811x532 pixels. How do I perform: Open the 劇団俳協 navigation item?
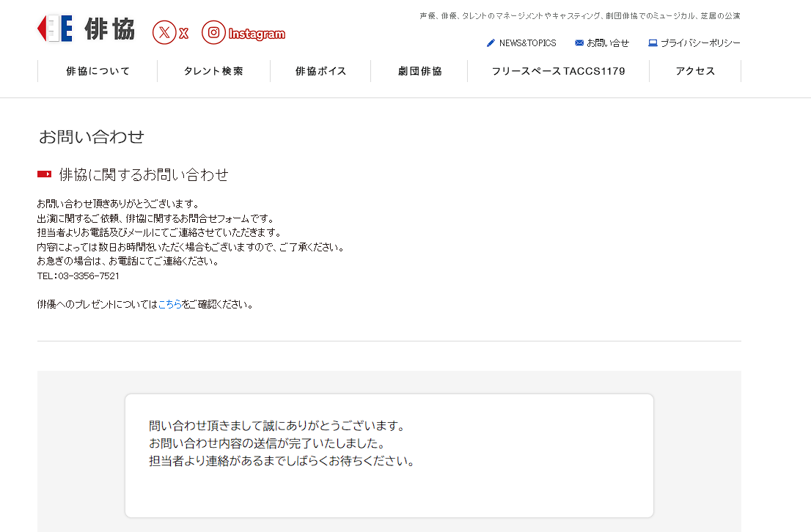419,71
